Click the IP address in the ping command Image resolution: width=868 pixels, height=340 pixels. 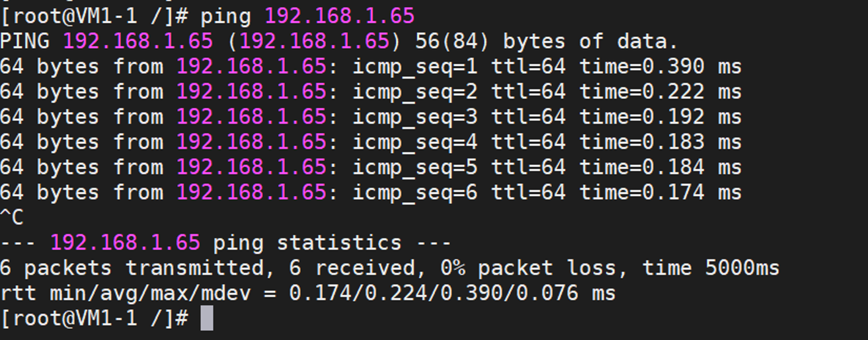coord(340,16)
